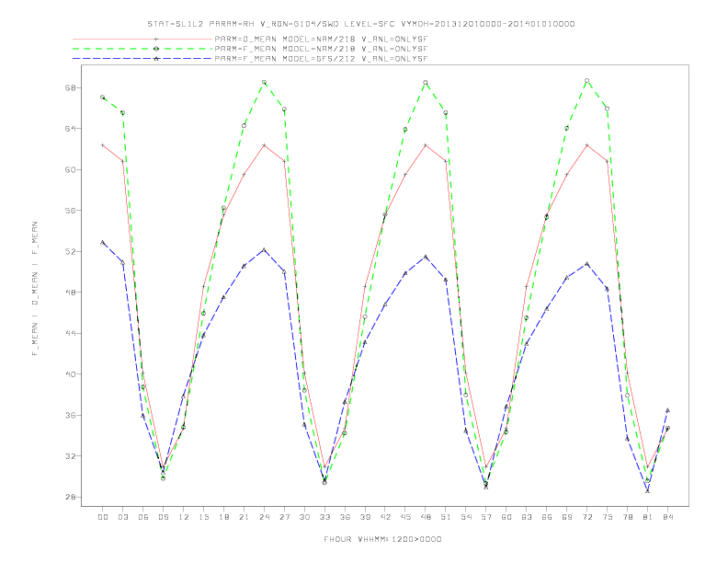Viewport: 728px width, 563px height.
Task: Click green NAM circle peak at hour 24
Action: [x=264, y=82]
